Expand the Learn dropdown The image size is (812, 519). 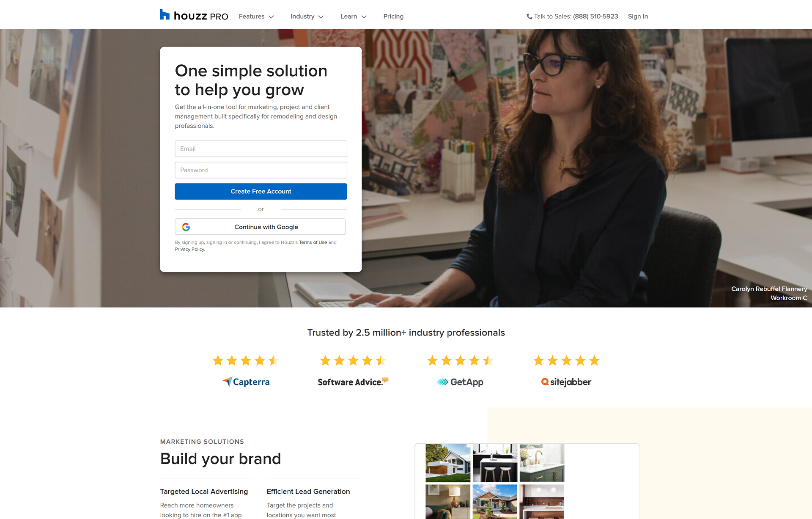point(353,16)
